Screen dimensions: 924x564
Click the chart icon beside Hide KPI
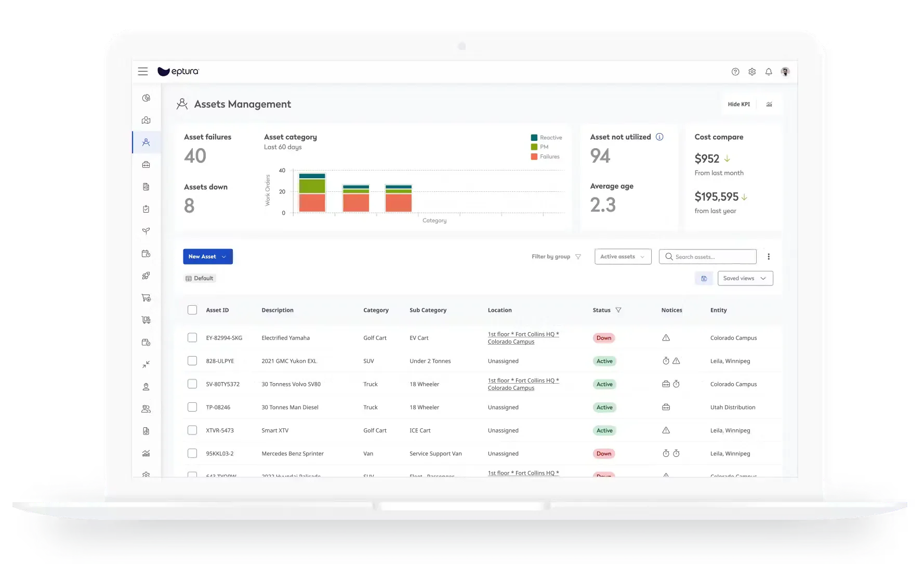point(769,104)
